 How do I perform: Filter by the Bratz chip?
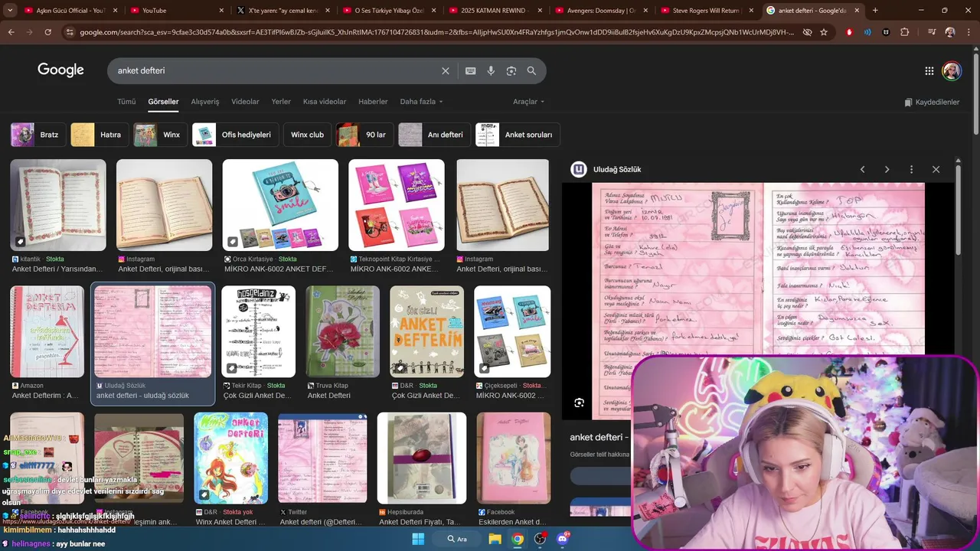pyautogui.click(x=38, y=135)
